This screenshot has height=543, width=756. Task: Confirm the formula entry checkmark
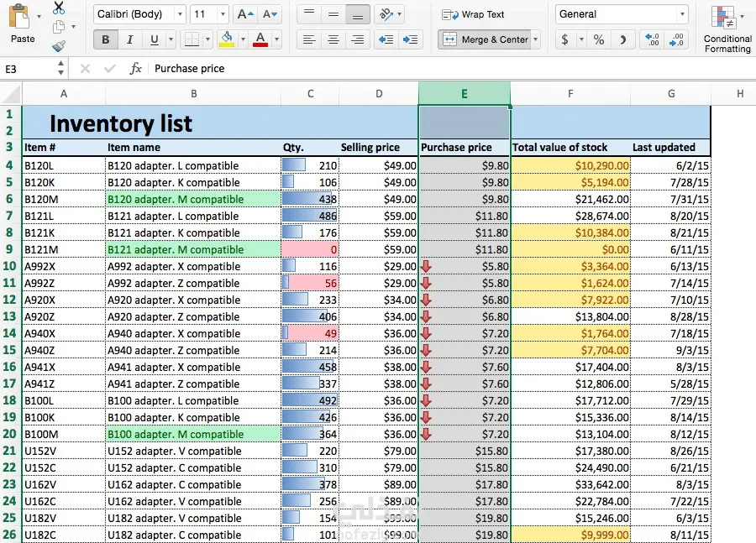(110, 69)
